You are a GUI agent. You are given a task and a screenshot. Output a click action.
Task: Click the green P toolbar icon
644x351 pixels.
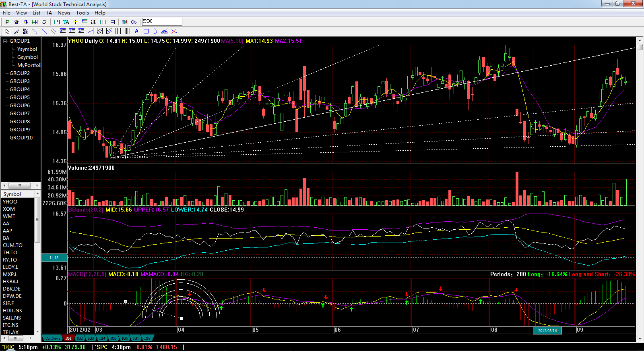pyautogui.click(x=7, y=22)
